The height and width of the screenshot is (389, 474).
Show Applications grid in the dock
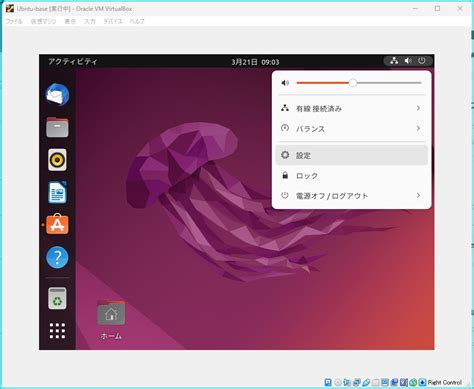click(57, 331)
